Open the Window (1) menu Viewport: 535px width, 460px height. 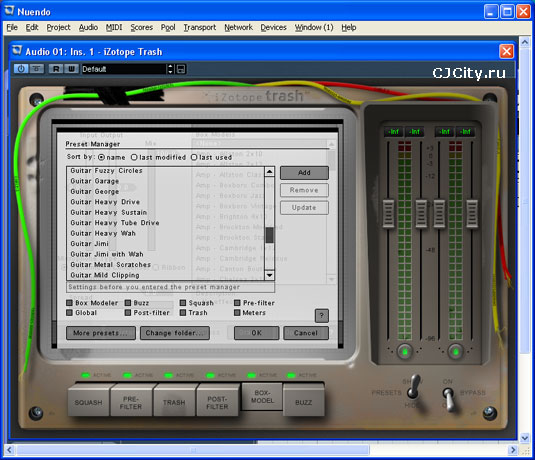pyautogui.click(x=314, y=27)
